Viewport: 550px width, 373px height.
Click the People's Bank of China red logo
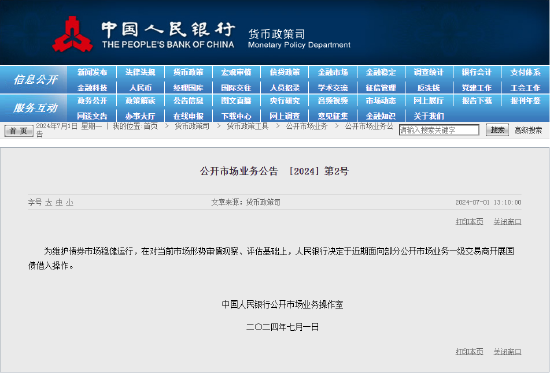(x=73, y=34)
